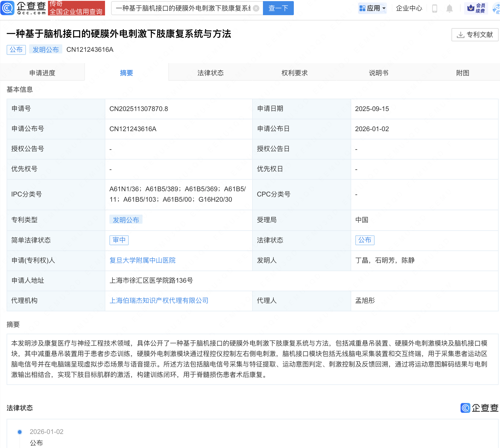Click the member renewal crown icon

point(471,8)
